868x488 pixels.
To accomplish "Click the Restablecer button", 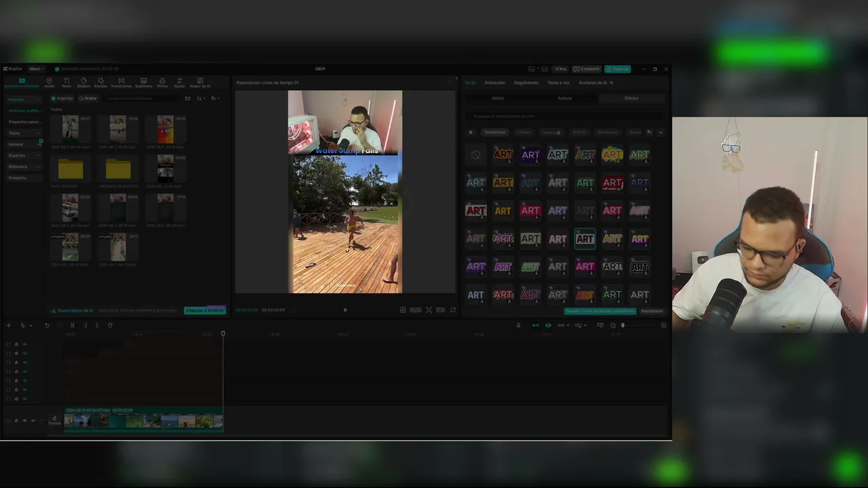I will tap(652, 311).
